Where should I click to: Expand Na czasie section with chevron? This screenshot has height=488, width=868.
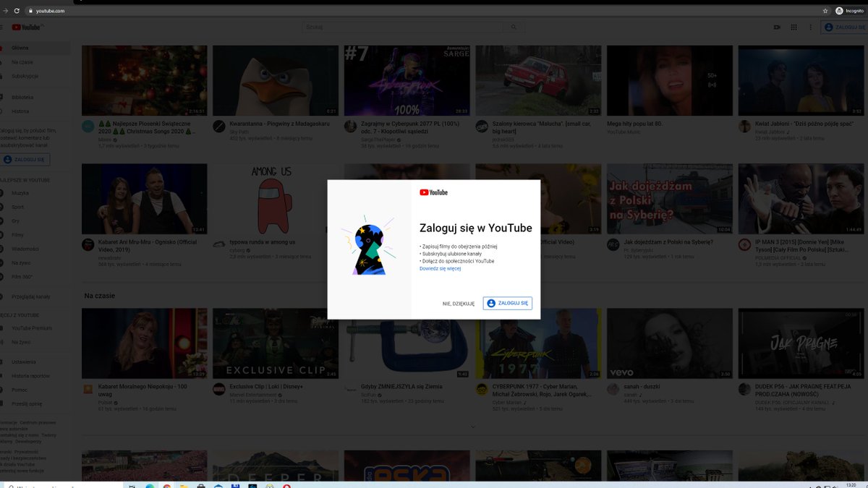(x=473, y=427)
